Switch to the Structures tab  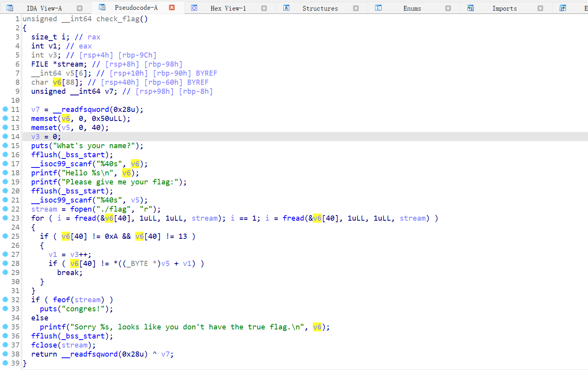[x=320, y=8]
